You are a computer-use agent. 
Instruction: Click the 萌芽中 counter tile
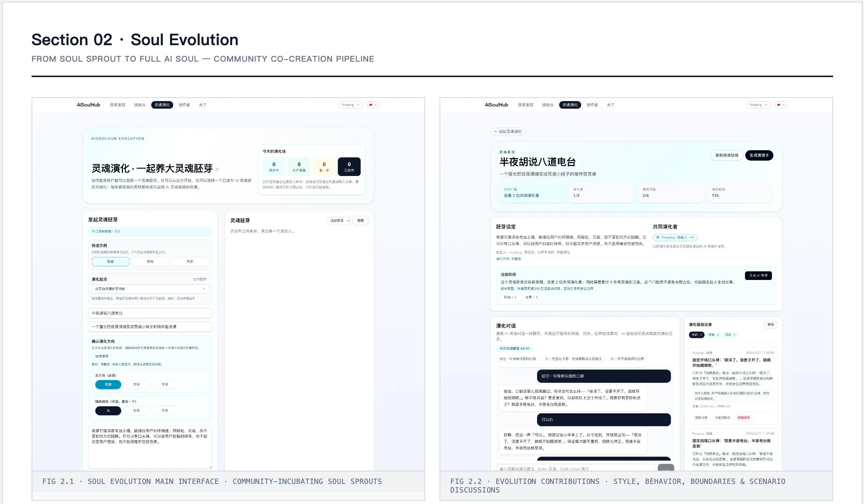274,167
